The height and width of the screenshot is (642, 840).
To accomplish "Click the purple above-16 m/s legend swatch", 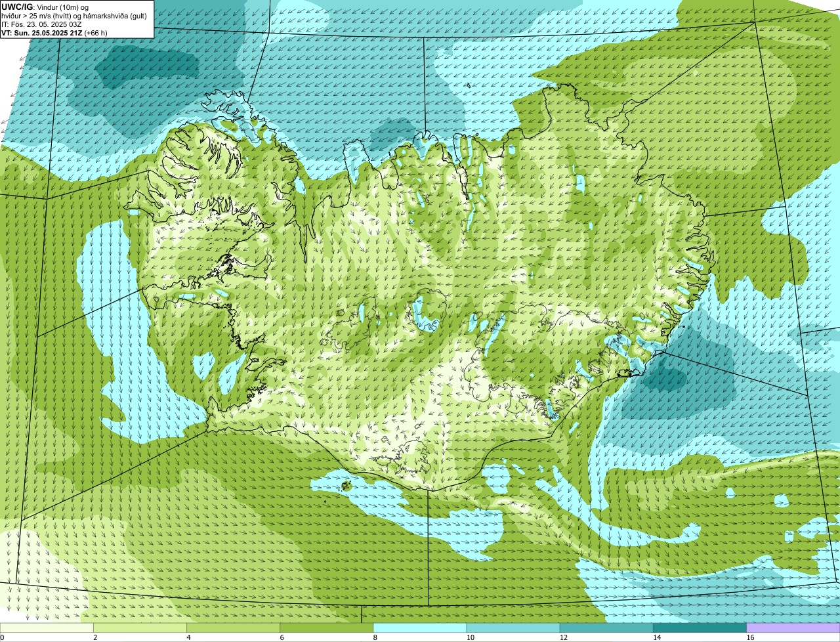I will pyautogui.click(x=793, y=628).
